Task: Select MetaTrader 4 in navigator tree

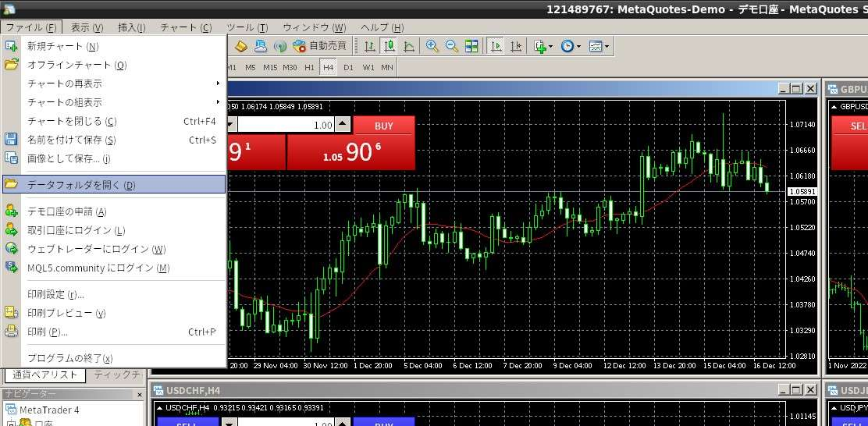Action: (43, 410)
